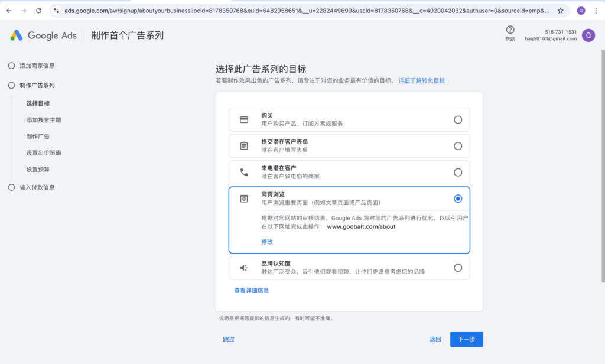Select the 品牌认知度 radio button
The width and height of the screenshot is (605, 364).
(458, 268)
